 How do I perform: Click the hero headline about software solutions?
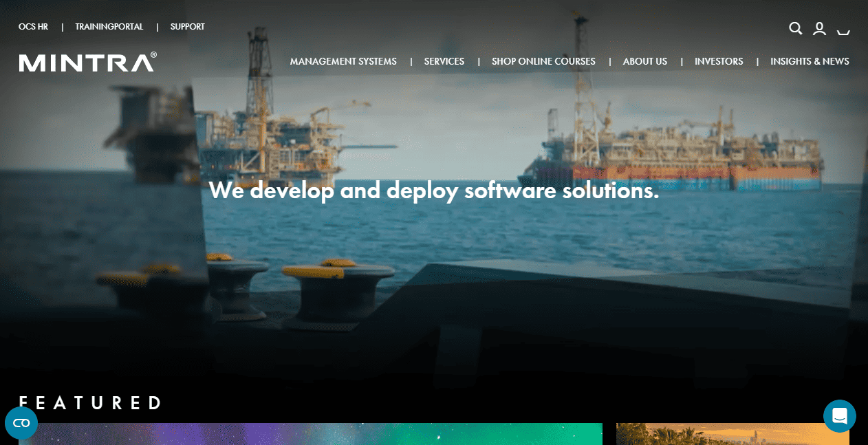[x=434, y=190]
